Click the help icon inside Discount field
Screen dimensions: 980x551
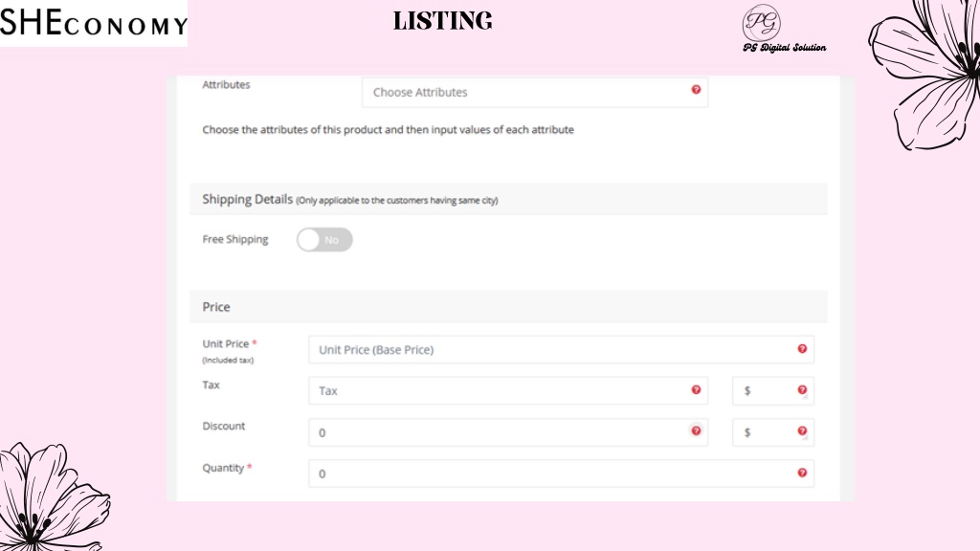tap(696, 431)
